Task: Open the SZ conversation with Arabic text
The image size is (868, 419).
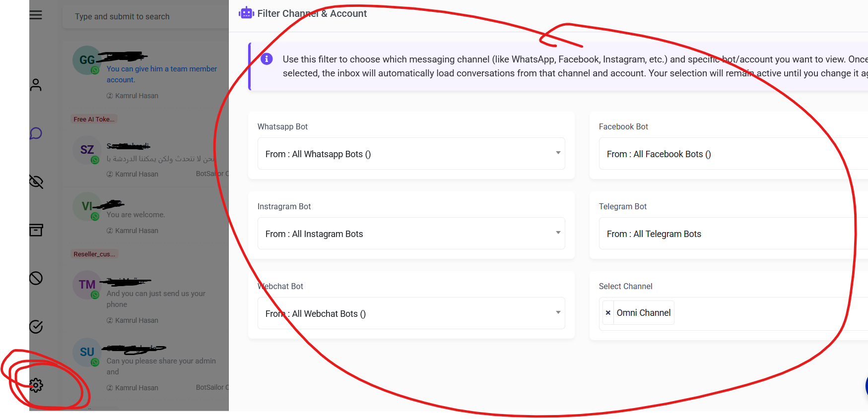Action: click(149, 160)
